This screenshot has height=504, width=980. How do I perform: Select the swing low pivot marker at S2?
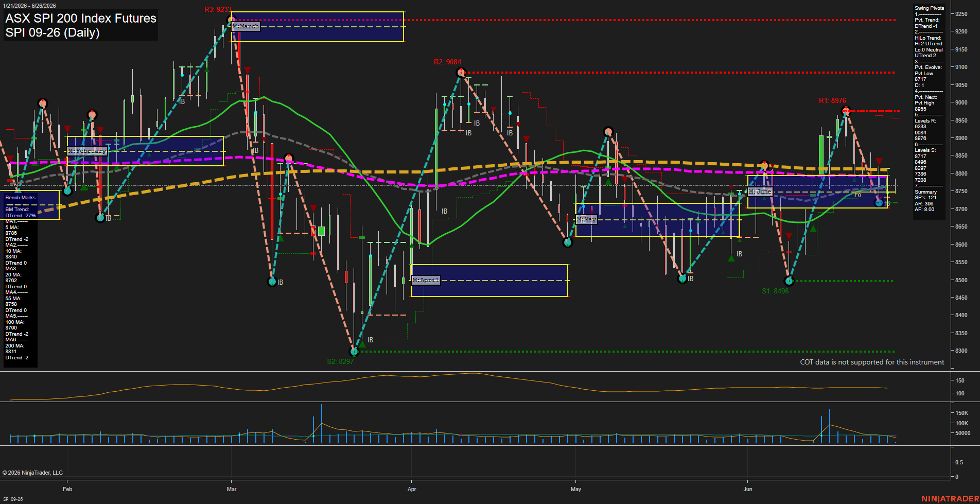[x=354, y=352]
